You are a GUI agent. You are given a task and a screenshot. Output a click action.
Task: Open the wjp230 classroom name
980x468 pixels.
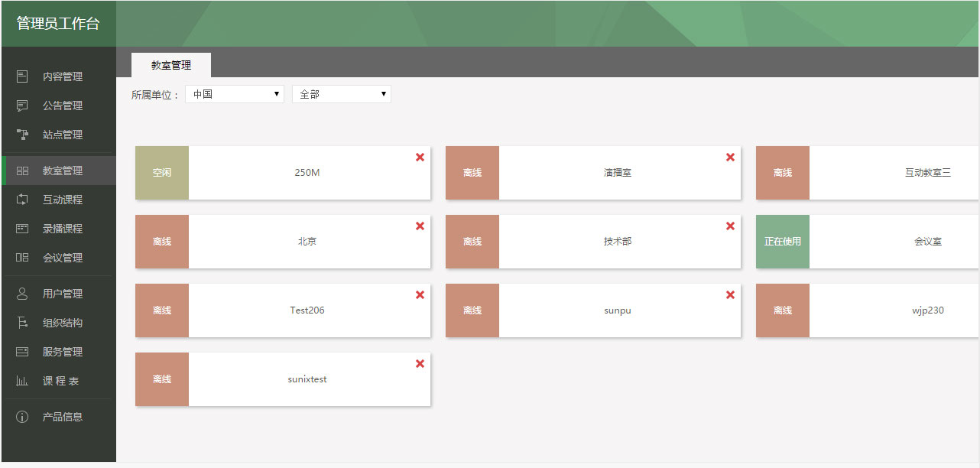point(928,310)
